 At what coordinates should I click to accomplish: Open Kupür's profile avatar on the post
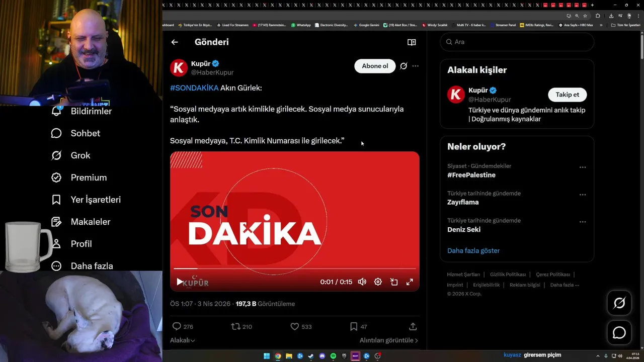[179, 67]
